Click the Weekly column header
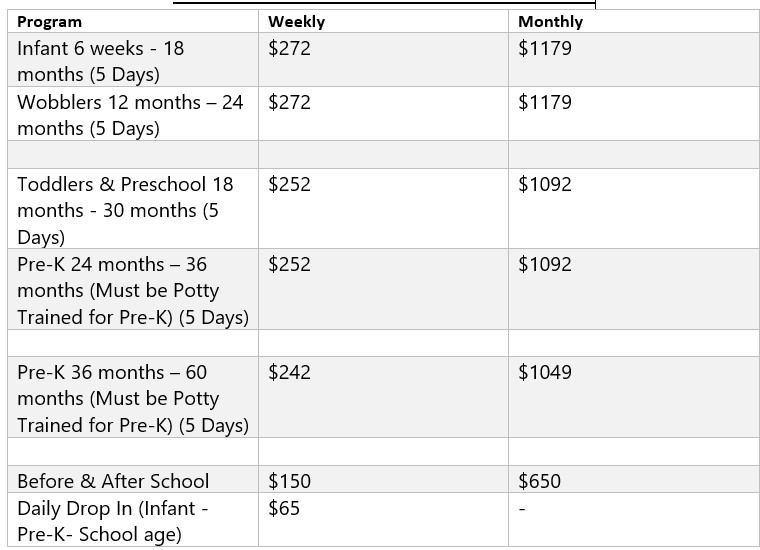Viewport: 760px width, 550px height. (296, 22)
